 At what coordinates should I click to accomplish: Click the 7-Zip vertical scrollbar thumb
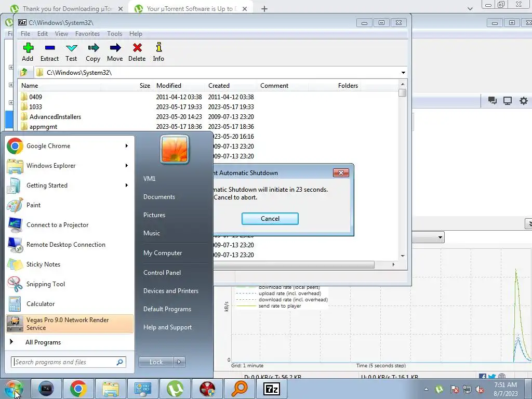pos(403,92)
